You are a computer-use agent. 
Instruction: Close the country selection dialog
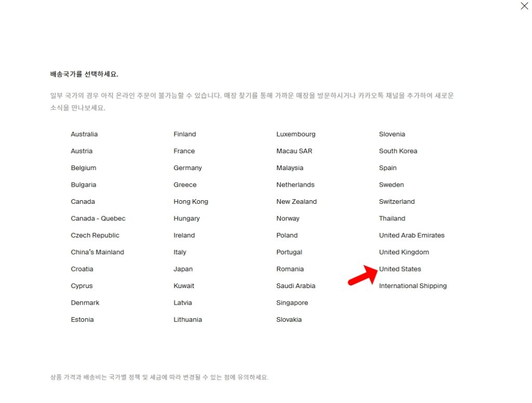pyautogui.click(x=524, y=6)
